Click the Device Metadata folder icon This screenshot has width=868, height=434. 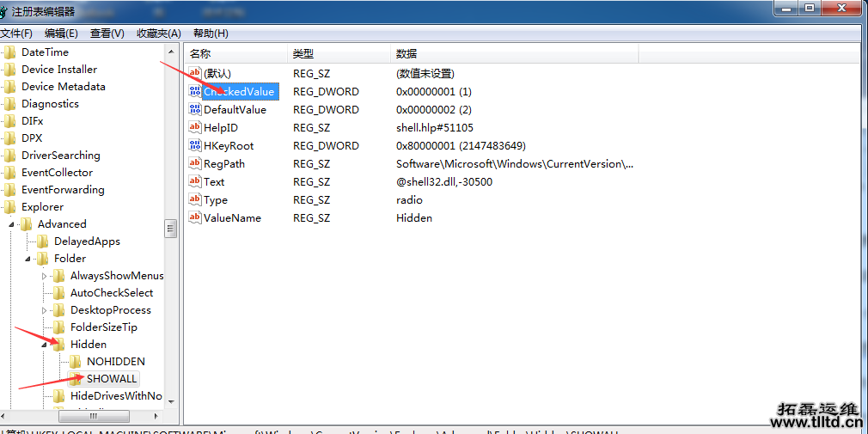pyautogui.click(x=10, y=87)
